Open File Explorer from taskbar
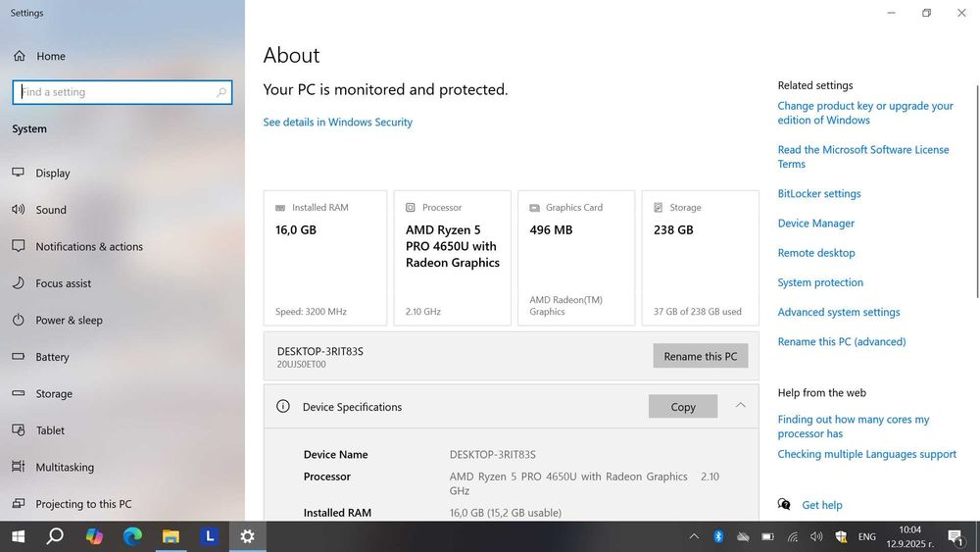This screenshot has height=552, width=980. click(x=171, y=536)
